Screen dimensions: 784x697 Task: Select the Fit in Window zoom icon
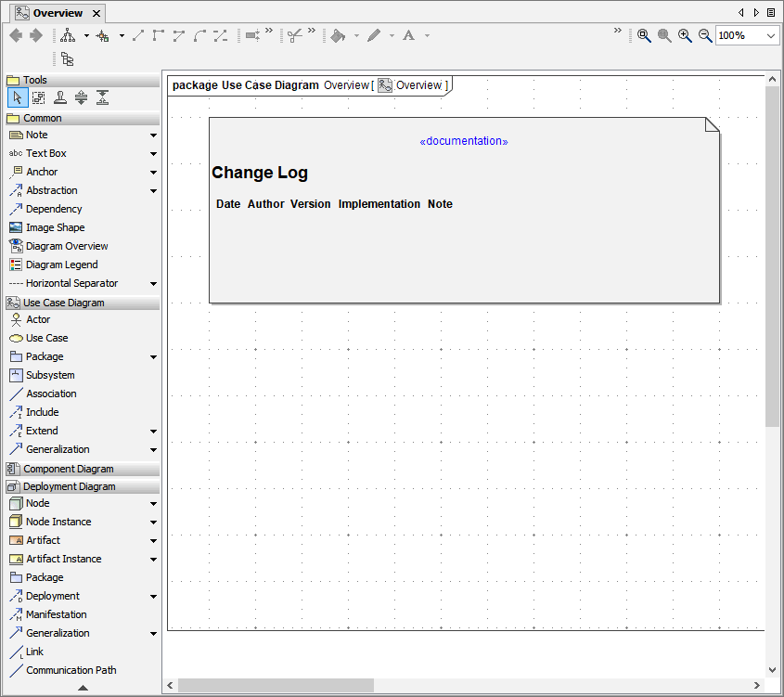coord(645,35)
